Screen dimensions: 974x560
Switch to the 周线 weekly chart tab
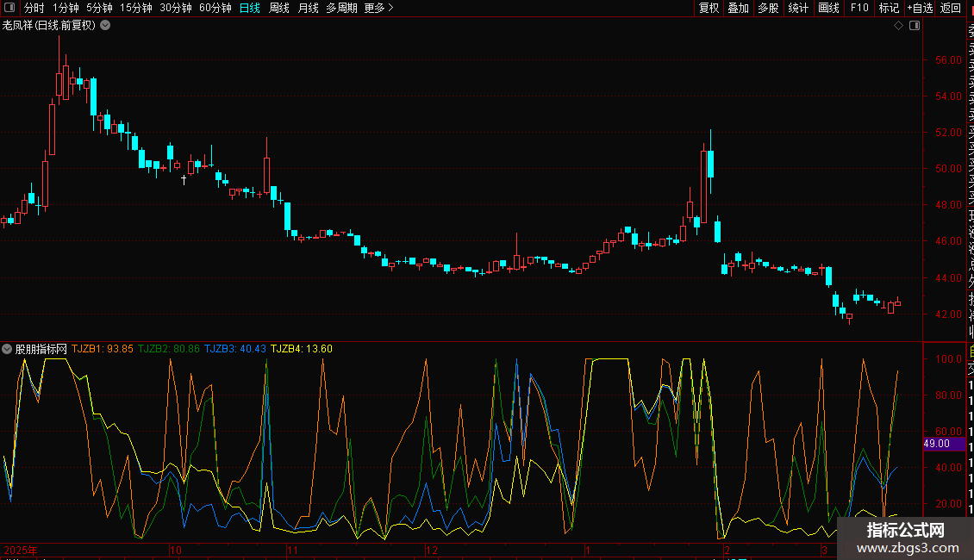(x=279, y=8)
